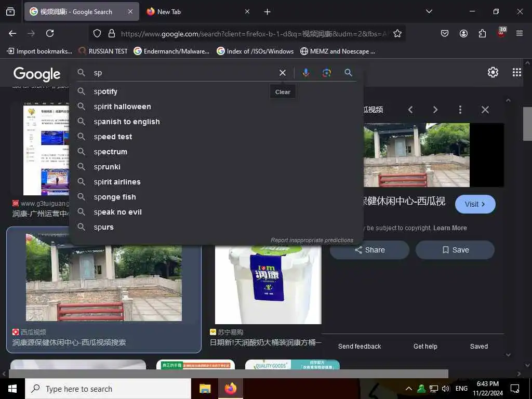532x399 pixels.
Task: Bookmark this page with the star icon
Action: click(397, 34)
